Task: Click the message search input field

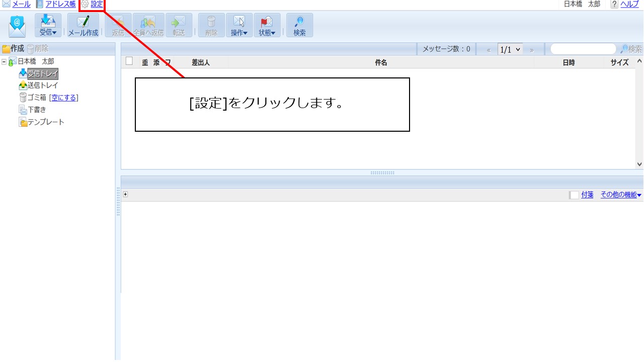Action: pos(583,49)
